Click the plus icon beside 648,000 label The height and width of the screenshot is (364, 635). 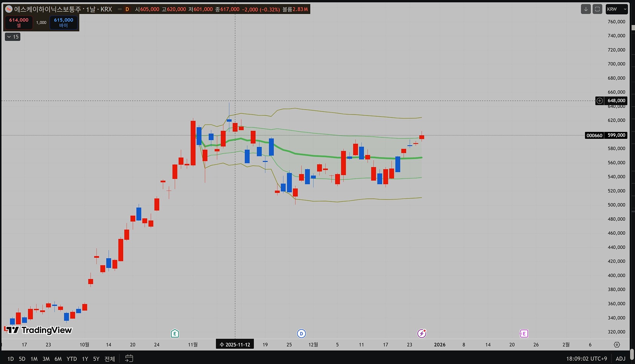click(600, 101)
